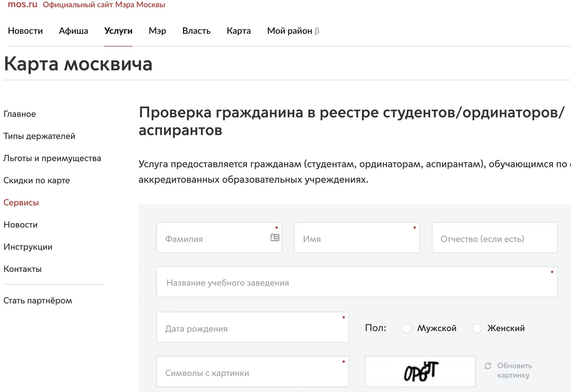Click Обновить картинку text link
Viewport: 571px width, 392px height.
point(514,370)
